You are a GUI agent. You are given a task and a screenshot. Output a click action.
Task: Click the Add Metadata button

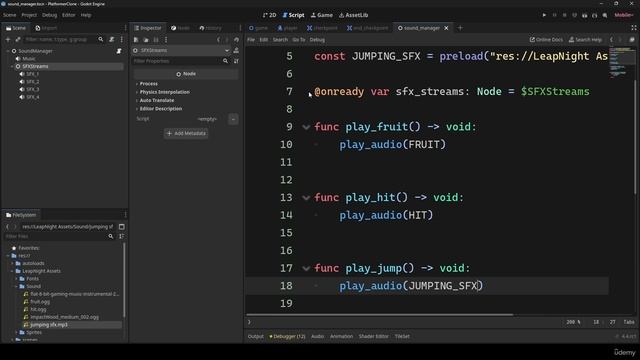(x=186, y=133)
